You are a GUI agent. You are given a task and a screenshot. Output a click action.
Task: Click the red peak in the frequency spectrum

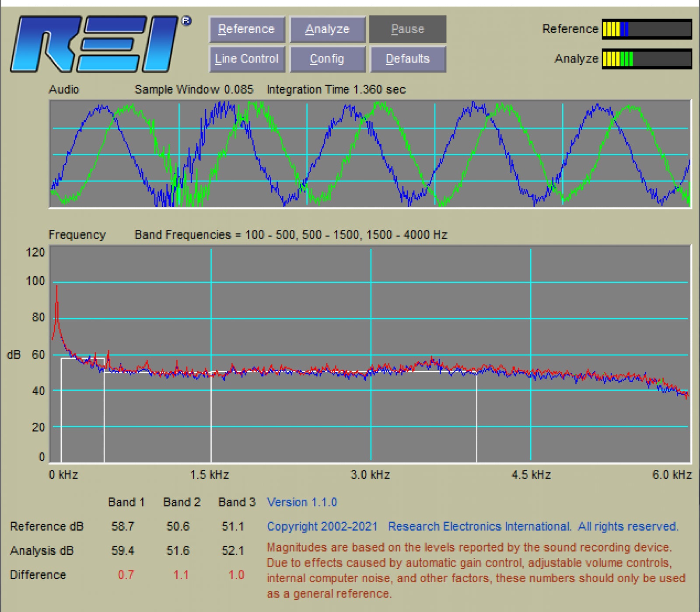click(56, 306)
